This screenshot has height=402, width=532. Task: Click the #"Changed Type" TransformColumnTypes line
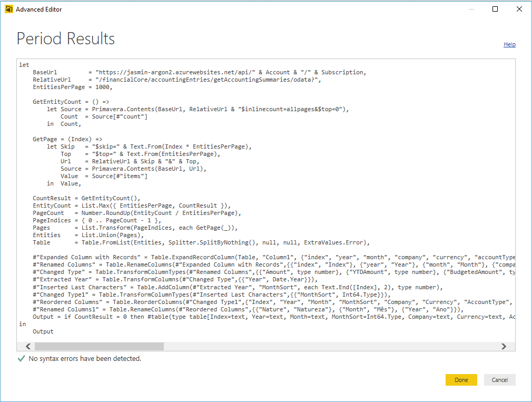click(x=274, y=272)
